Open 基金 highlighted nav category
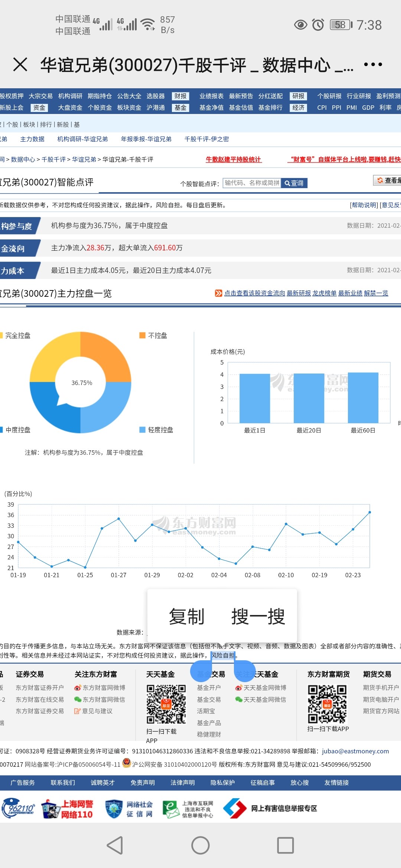The width and height of the screenshot is (401, 868). [x=180, y=108]
